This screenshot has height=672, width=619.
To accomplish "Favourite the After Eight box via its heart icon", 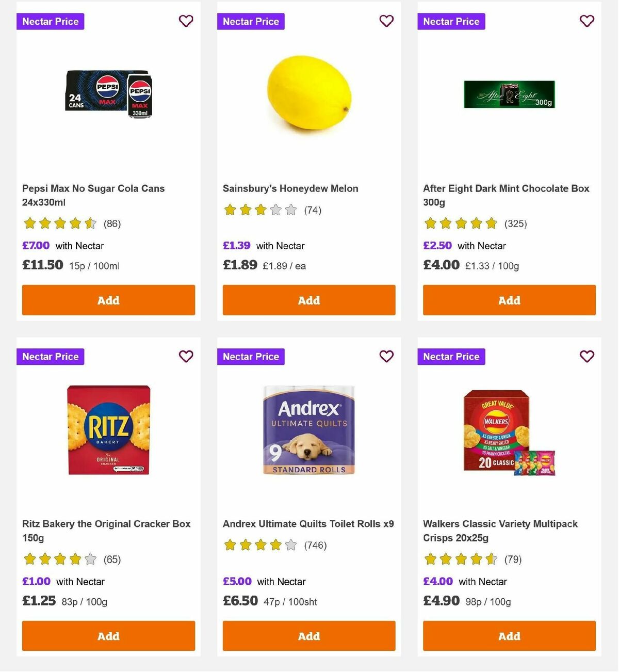I will pos(587,21).
